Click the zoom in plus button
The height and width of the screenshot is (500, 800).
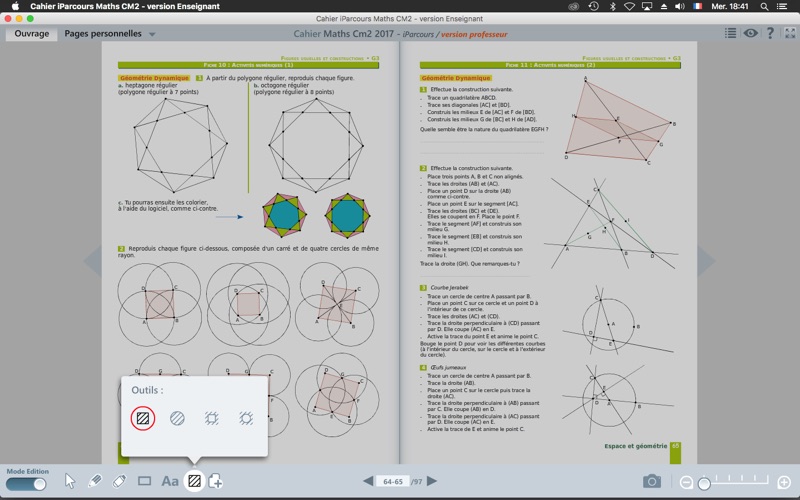click(x=784, y=482)
